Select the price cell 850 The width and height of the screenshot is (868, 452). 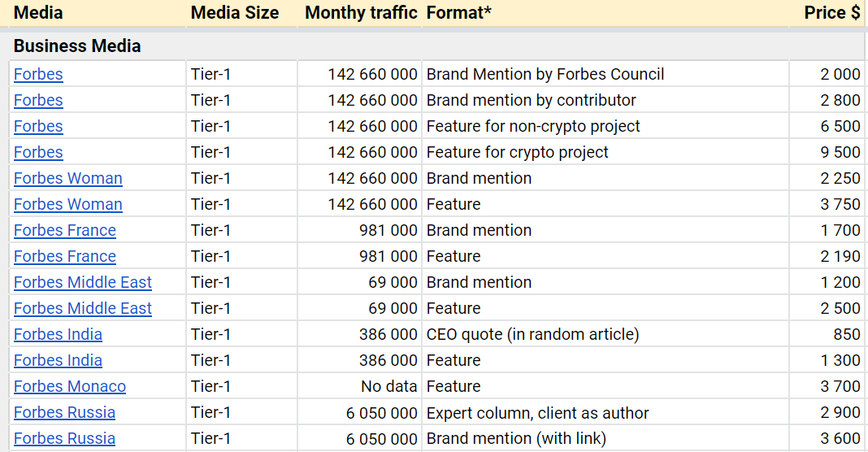[828, 335]
